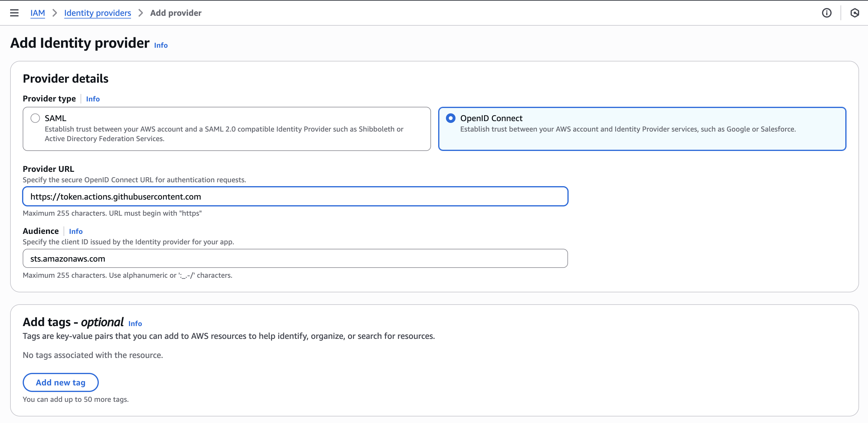Image resolution: width=868 pixels, height=423 pixels.
Task: Choose SAML by clicking its provider card
Action: 227,129
